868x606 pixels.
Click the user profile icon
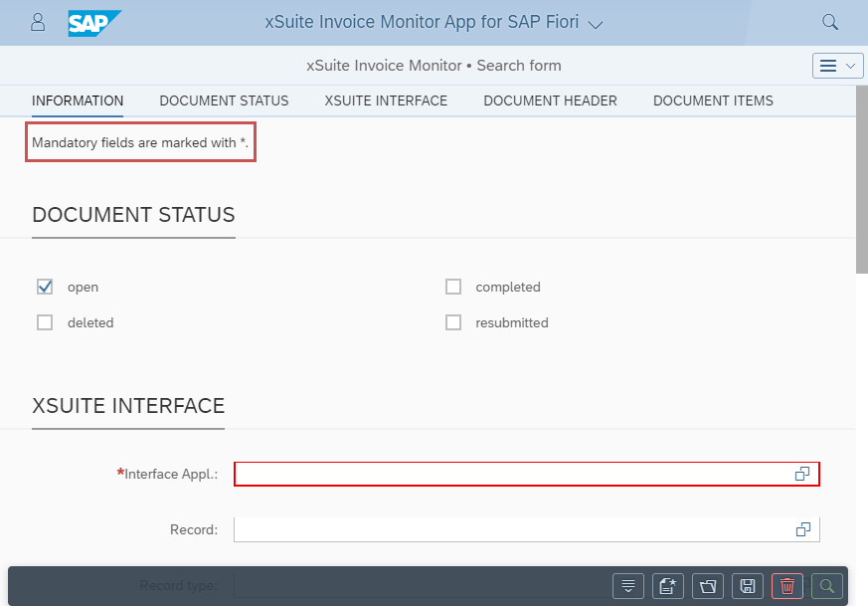click(x=38, y=22)
